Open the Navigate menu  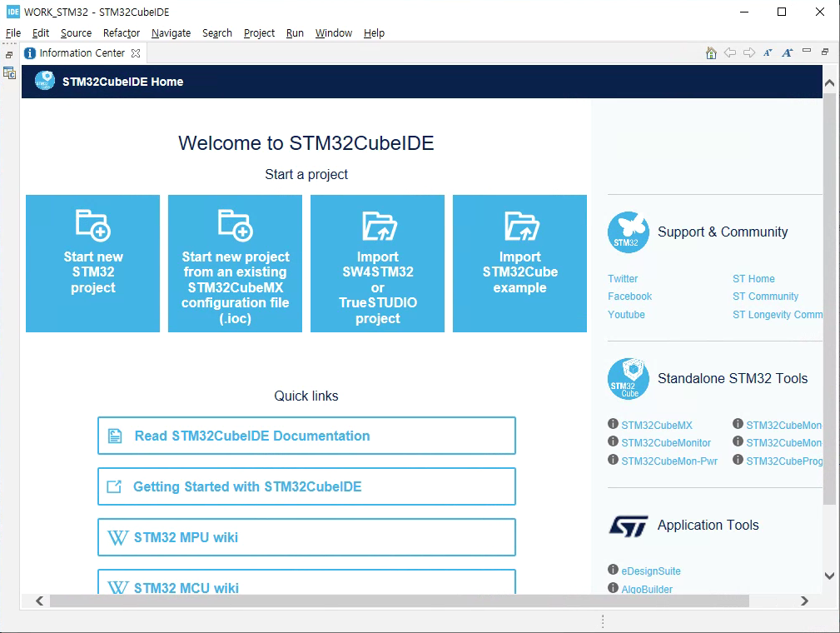click(x=171, y=33)
